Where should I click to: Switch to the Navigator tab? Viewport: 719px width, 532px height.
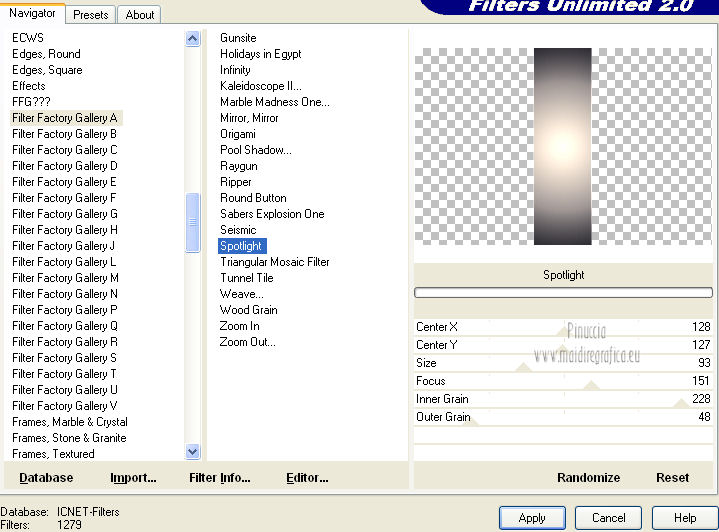[x=32, y=13]
